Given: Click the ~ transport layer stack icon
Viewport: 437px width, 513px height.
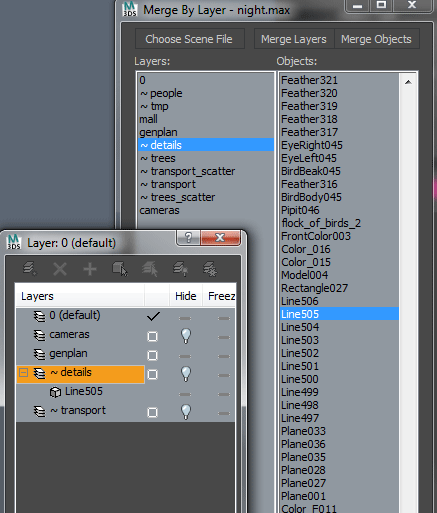Looking at the screenshot, I should pos(40,411).
